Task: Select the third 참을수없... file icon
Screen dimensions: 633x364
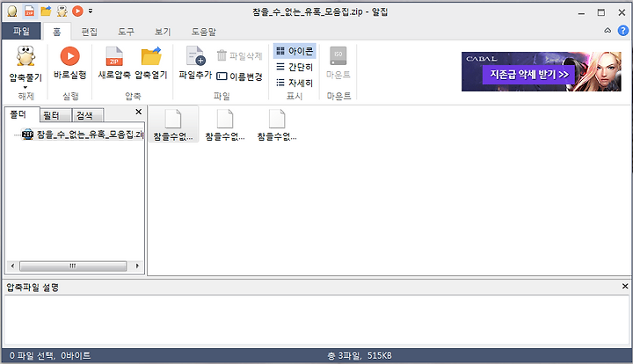Action: 277,125
